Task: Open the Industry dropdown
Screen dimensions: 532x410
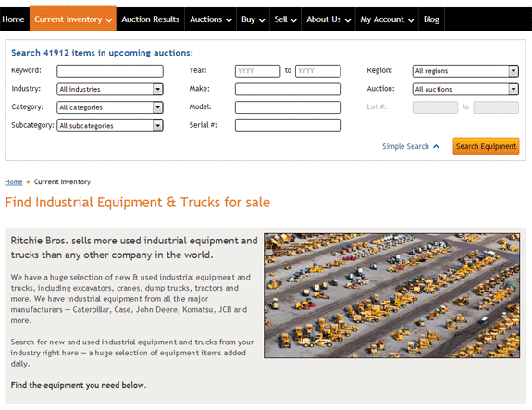Action: (x=110, y=89)
